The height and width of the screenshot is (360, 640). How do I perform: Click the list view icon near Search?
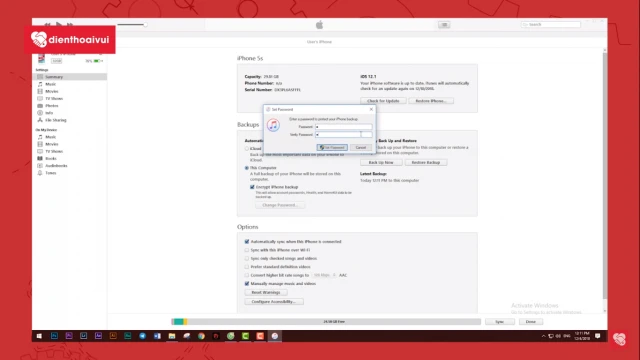tap(444, 25)
